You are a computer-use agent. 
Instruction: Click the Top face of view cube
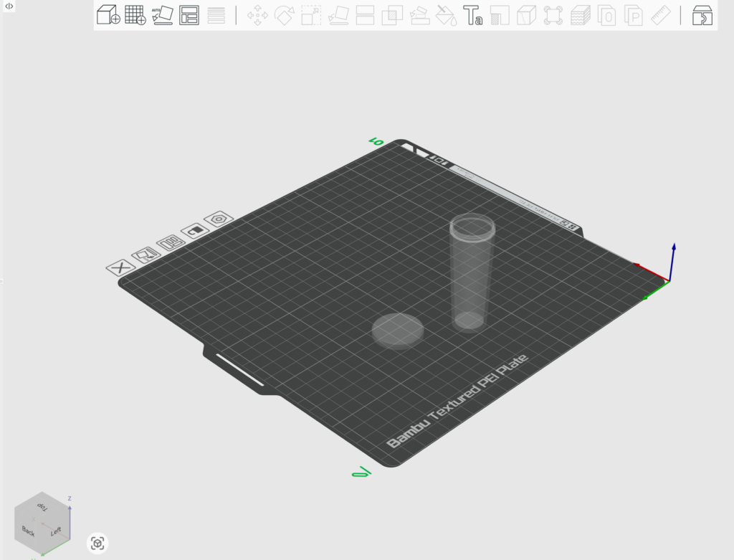[x=42, y=507]
